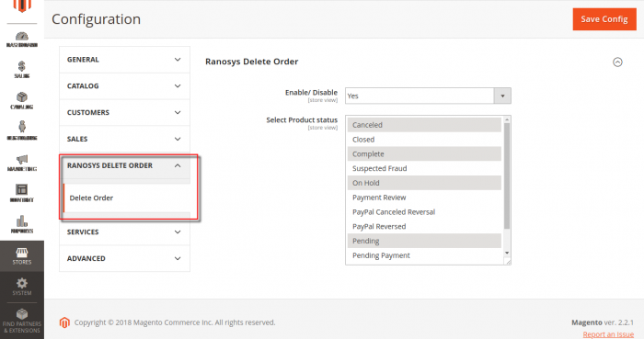
Task: Select Closed in the status list
Action: (424, 140)
